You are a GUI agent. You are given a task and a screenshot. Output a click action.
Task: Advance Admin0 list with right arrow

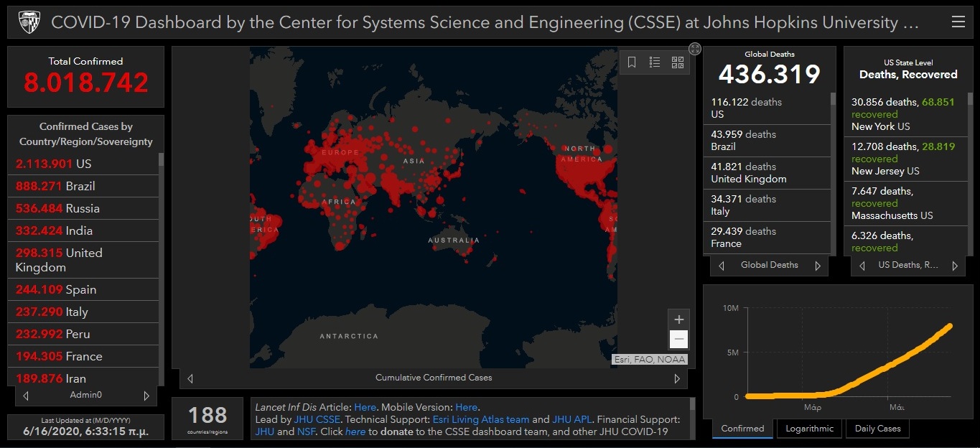point(146,396)
